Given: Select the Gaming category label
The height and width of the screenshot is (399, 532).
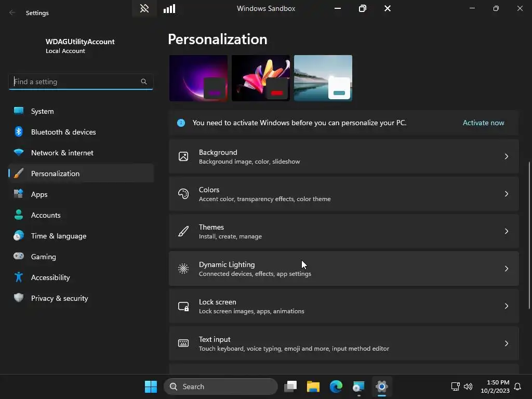Looking at the screenshot, I should pyautogui.click(x=44, y=257).
